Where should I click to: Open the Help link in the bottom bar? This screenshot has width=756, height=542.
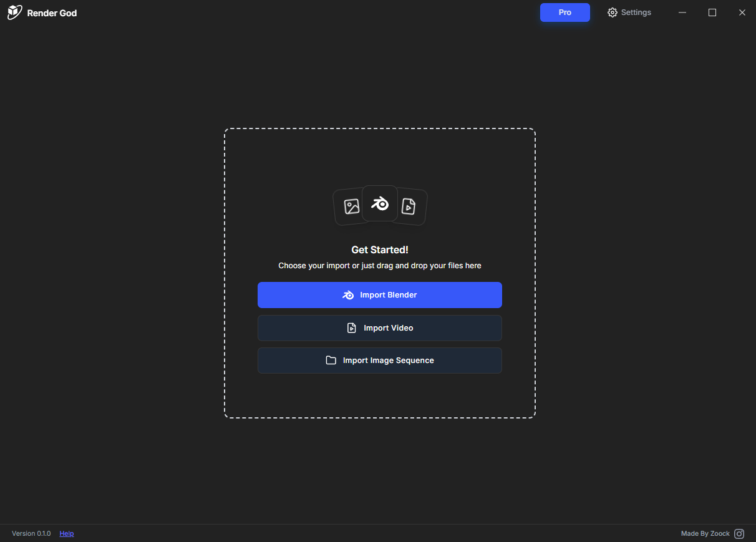(66, 533)
